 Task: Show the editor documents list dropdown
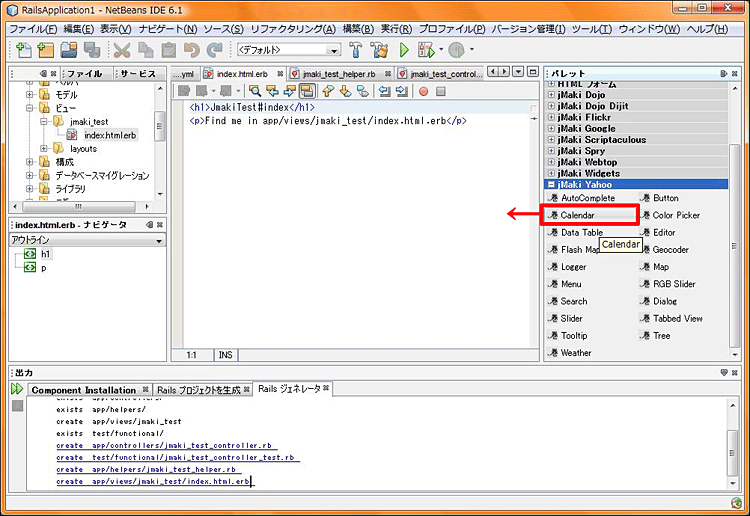click(x=518, y=72)
